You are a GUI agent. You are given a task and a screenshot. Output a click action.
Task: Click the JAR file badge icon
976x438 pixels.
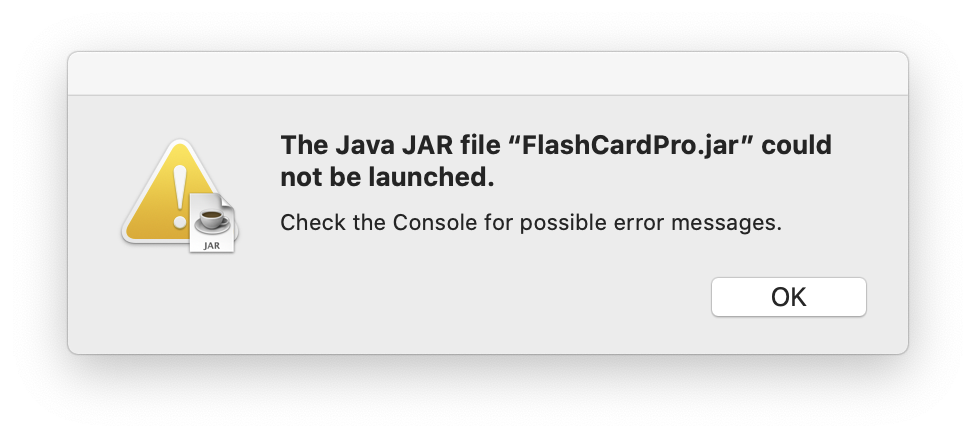coord(212,222)
